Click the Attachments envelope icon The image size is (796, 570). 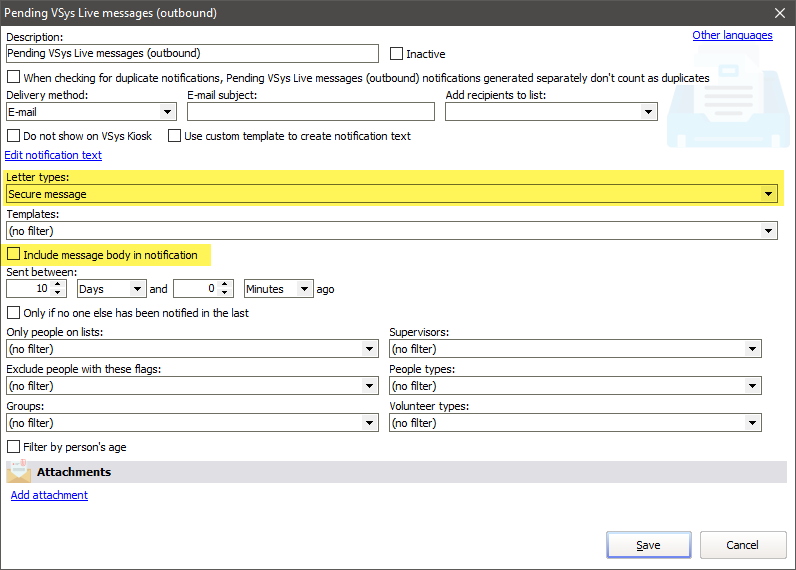coord(19,472)
